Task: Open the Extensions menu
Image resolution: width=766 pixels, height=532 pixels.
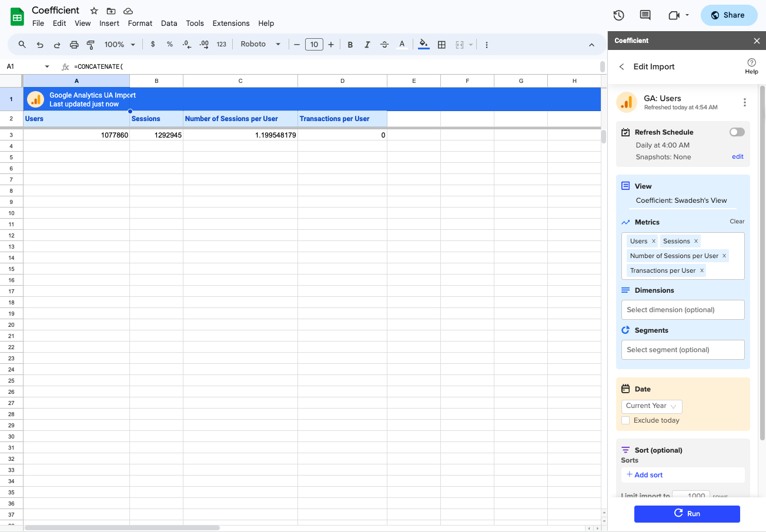Action: point(231,24)
